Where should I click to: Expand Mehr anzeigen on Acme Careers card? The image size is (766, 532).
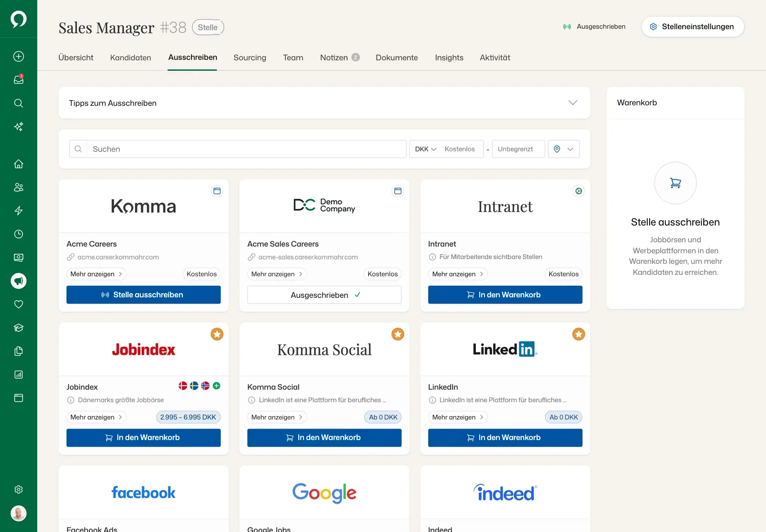[x=96, y=274]
